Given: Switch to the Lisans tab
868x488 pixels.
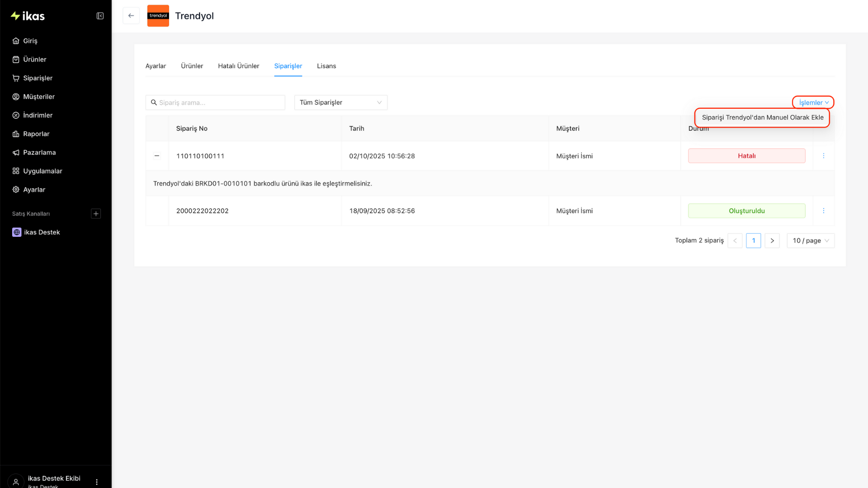Looking at the screenshot, I should pos(326,66).
